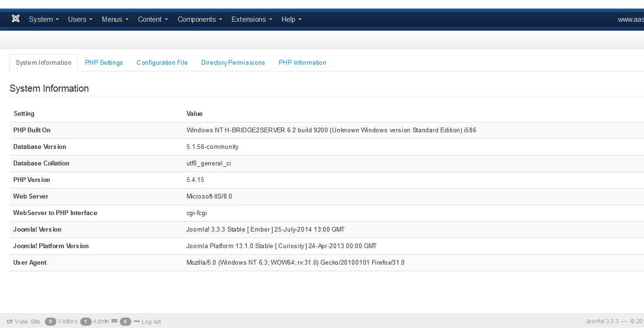Click the Web Server label

(31, 196)
